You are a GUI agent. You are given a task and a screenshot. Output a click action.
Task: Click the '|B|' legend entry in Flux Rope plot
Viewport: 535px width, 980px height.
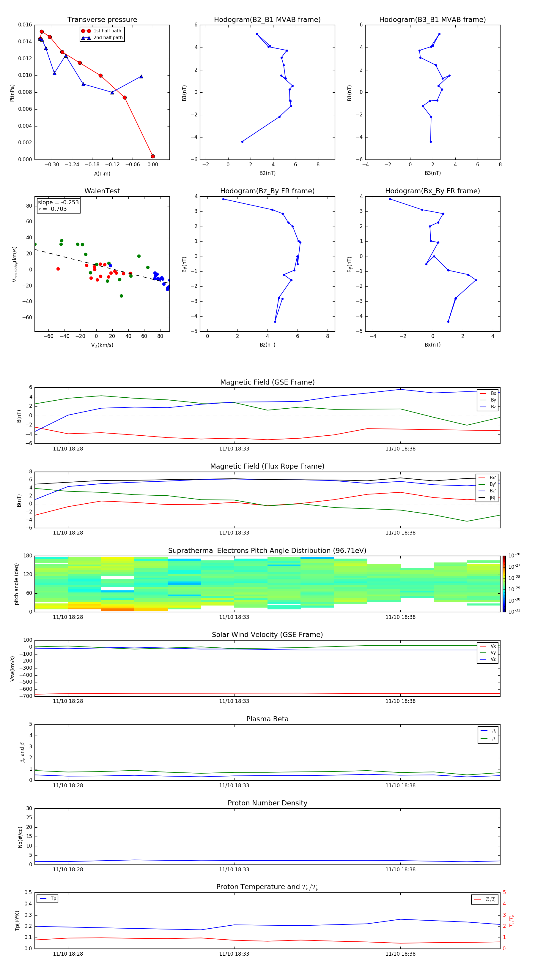(487, 498)
